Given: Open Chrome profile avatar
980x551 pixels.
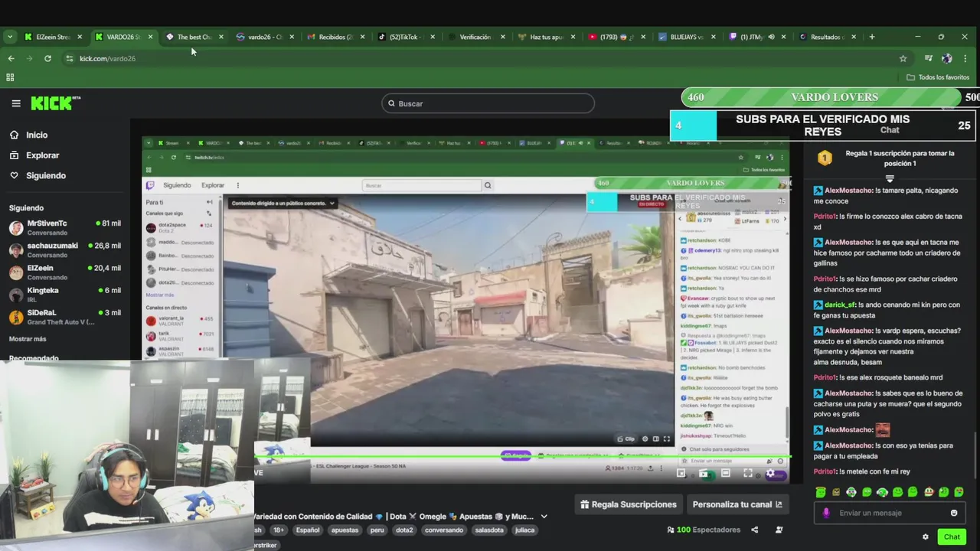Looking at the screenshot, I should point(946,58).
